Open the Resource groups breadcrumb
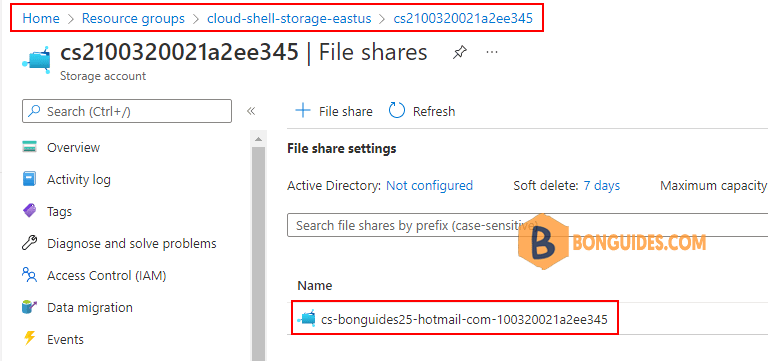 [133, 19]
